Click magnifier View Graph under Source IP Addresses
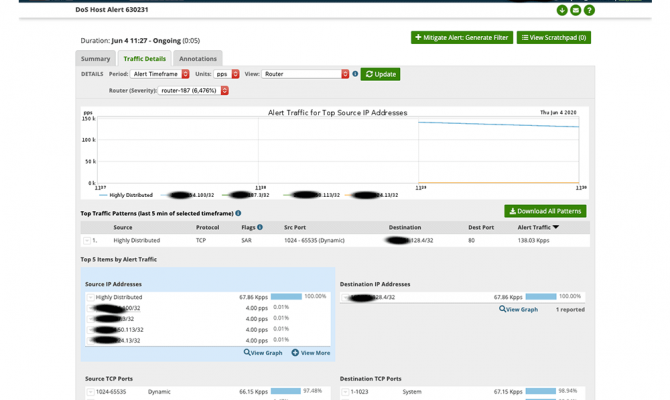The height and width of the screenshot is (400, 670). point(263,353)
